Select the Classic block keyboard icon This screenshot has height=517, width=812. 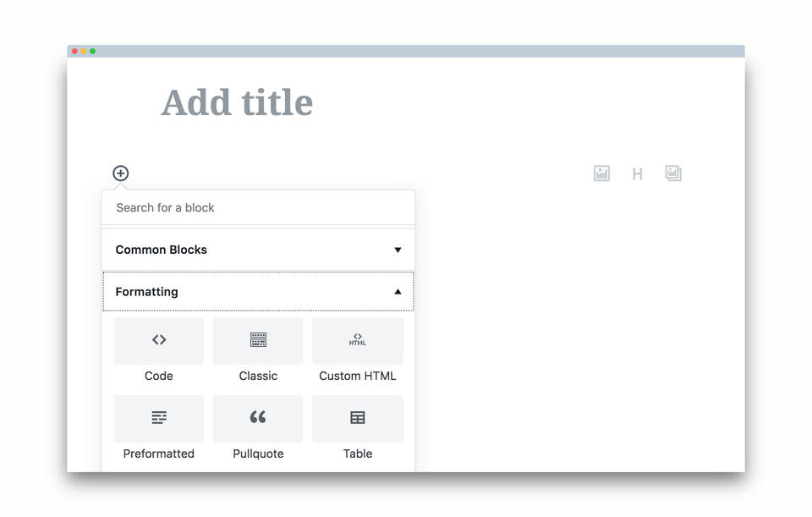258,340
